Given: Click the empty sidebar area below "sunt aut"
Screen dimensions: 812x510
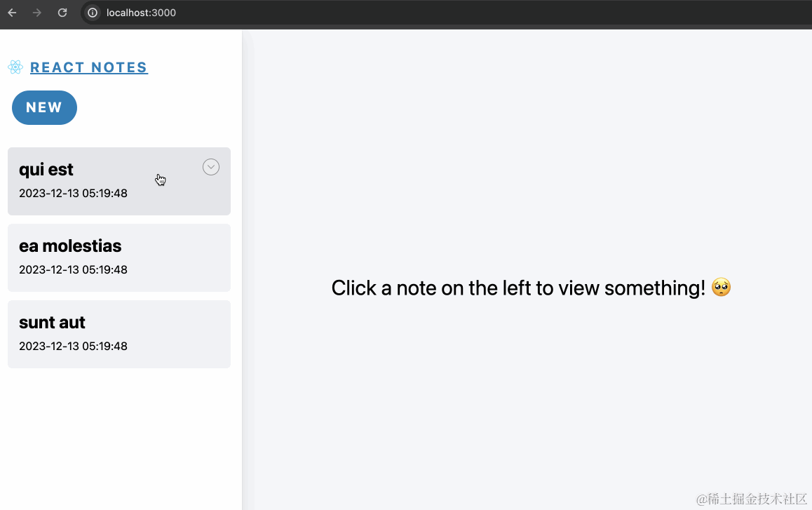Looking at the screenshot, I should (x=119, y=435).
